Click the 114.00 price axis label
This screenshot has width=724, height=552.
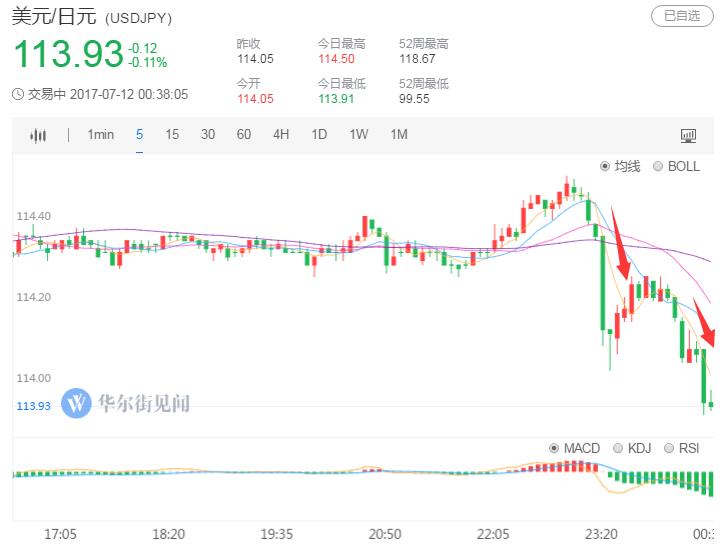coord(34,378)
